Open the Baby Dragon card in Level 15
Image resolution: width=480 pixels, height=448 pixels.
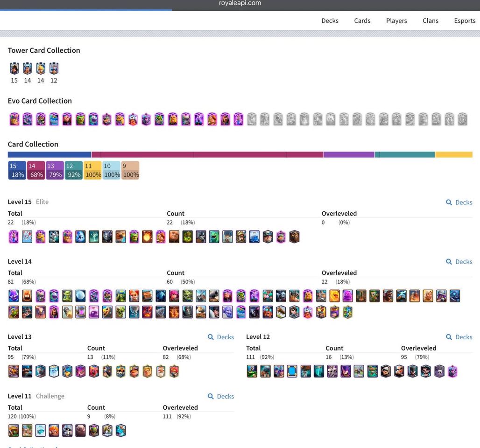214,237
